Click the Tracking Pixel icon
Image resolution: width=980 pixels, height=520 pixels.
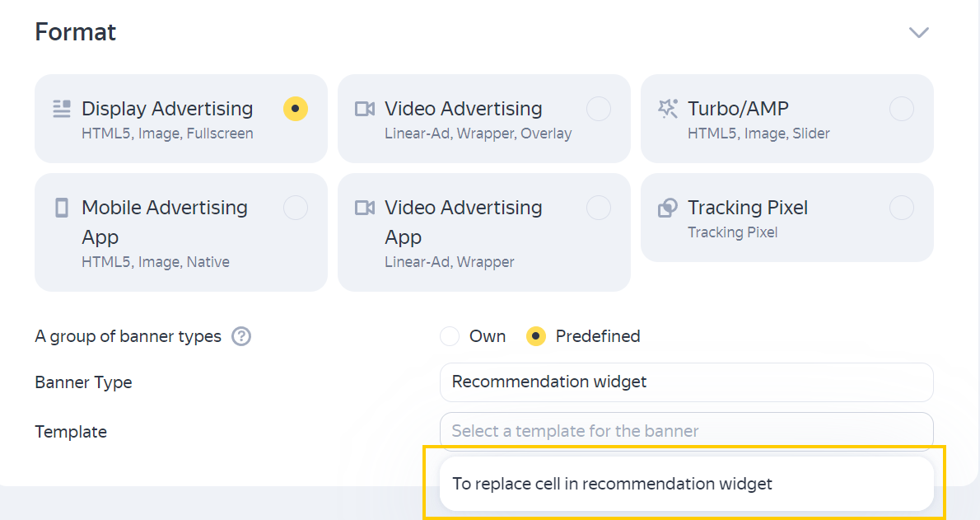(x=668, y=208)
